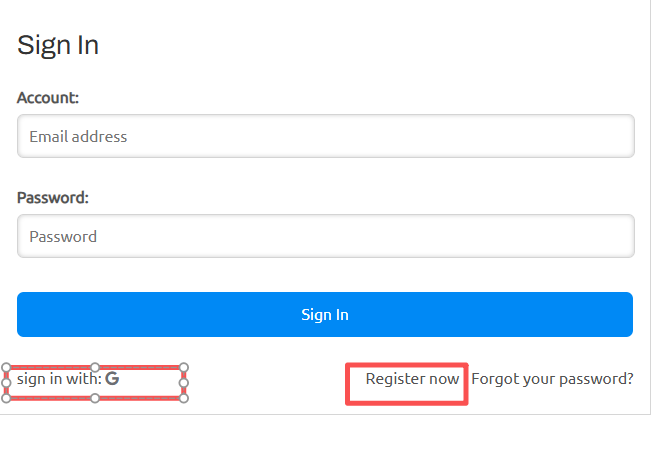Select the top-right selection handle

(x=184, y=367)
